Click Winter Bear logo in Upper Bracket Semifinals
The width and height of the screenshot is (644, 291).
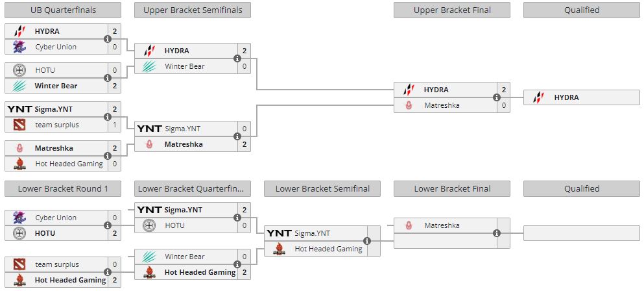[149, 66]
